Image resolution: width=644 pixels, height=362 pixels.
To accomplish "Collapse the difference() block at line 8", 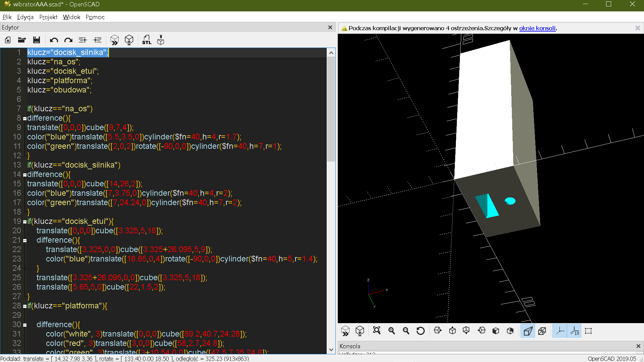I will tap(24, 118).
